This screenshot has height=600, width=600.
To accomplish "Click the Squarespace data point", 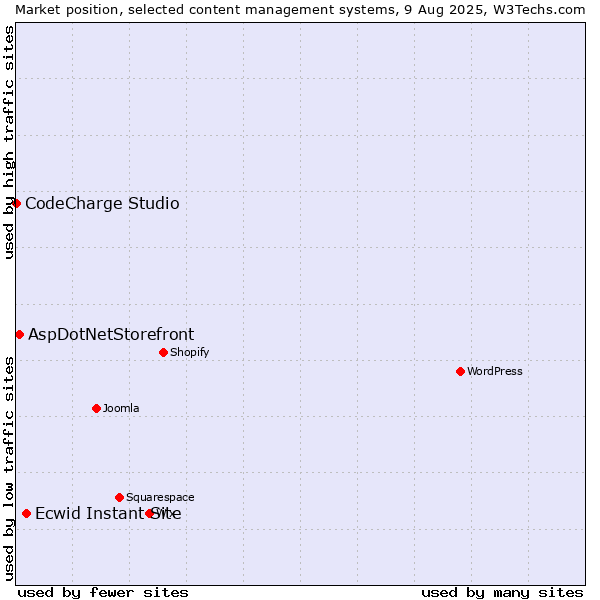I will pyautogui.click(x=119, y=497).
